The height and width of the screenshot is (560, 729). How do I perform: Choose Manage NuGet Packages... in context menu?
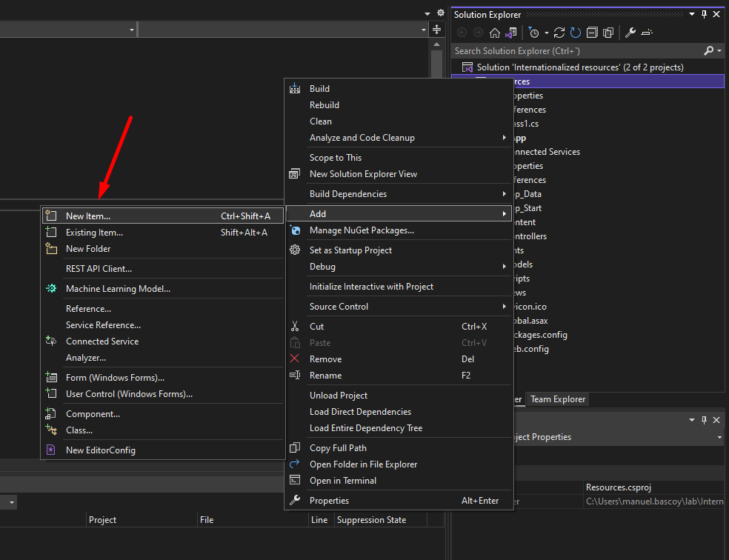pos(362,230)
